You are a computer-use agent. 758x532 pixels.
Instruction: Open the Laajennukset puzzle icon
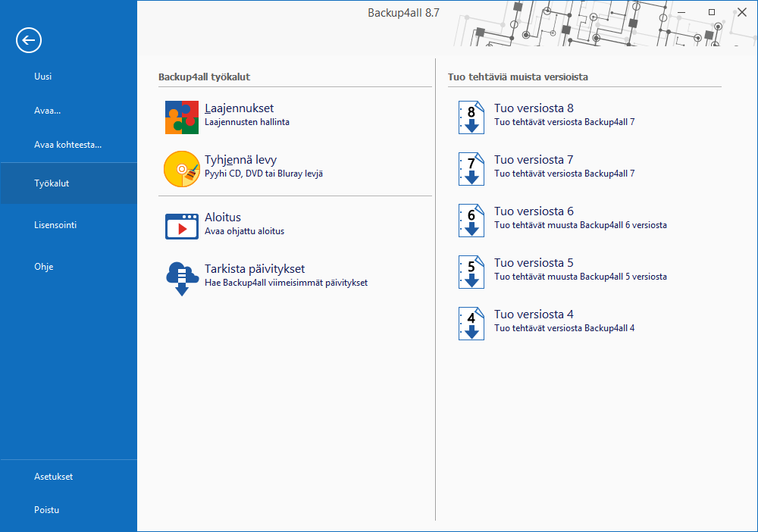(182, 117)
